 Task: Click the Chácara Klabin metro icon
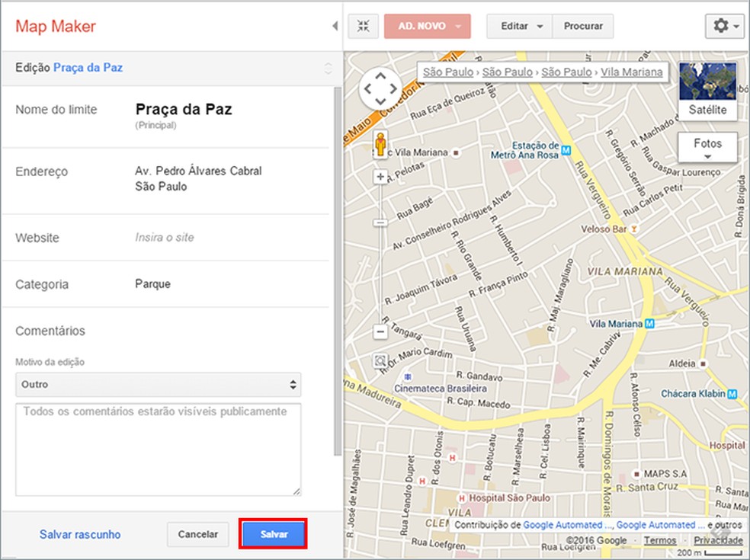[x=732, y=394]
